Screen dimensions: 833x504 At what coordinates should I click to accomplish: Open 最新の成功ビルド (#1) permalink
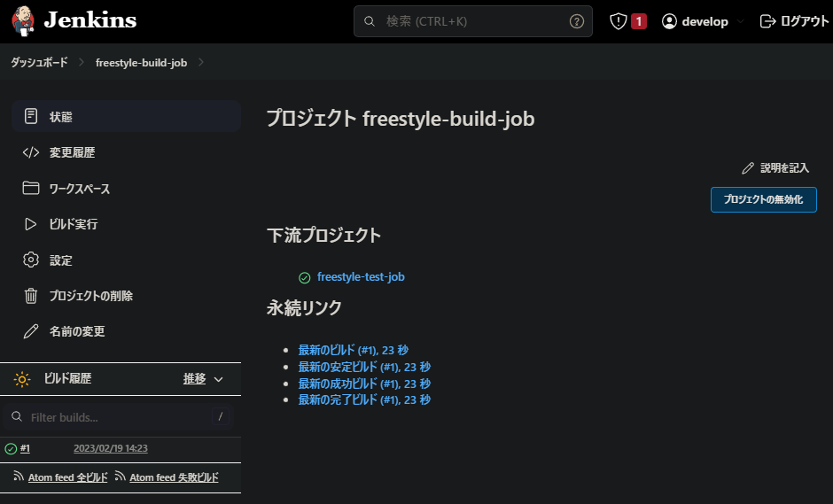coord(364,384)
